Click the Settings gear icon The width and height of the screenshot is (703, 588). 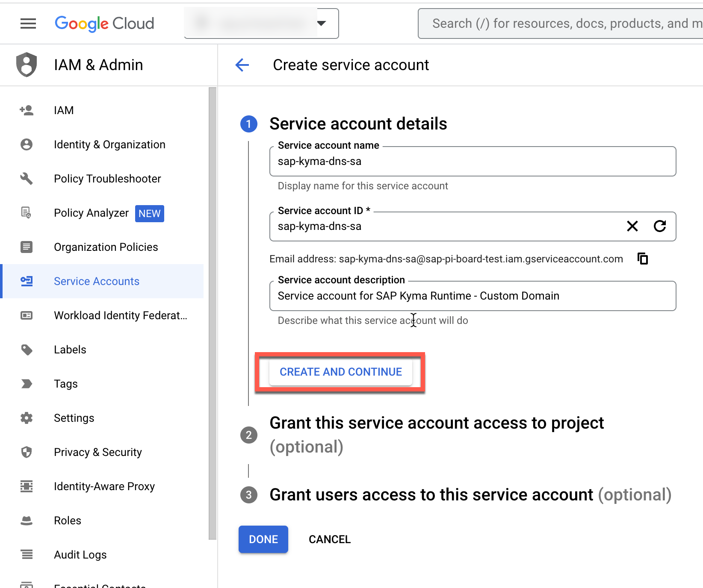27,418
